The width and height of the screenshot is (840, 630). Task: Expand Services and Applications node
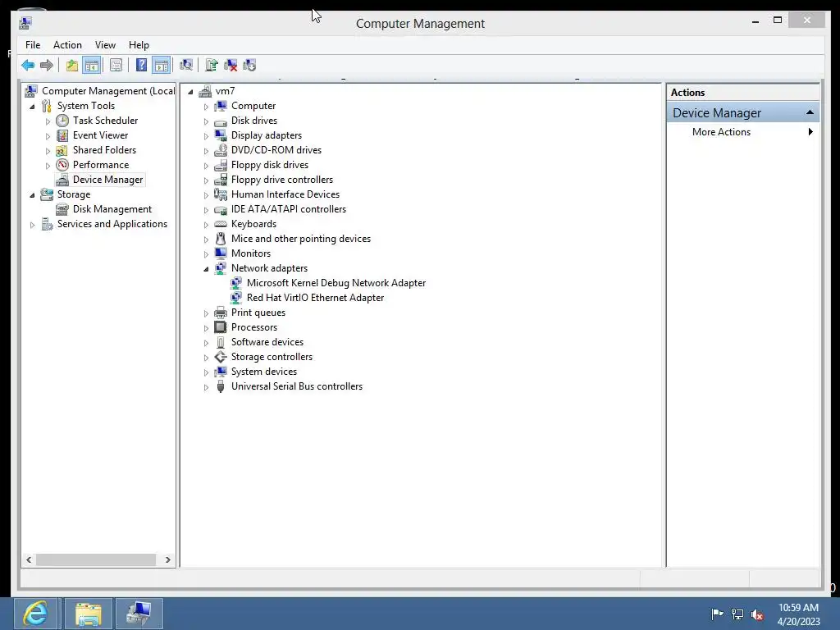pos(32,225)
